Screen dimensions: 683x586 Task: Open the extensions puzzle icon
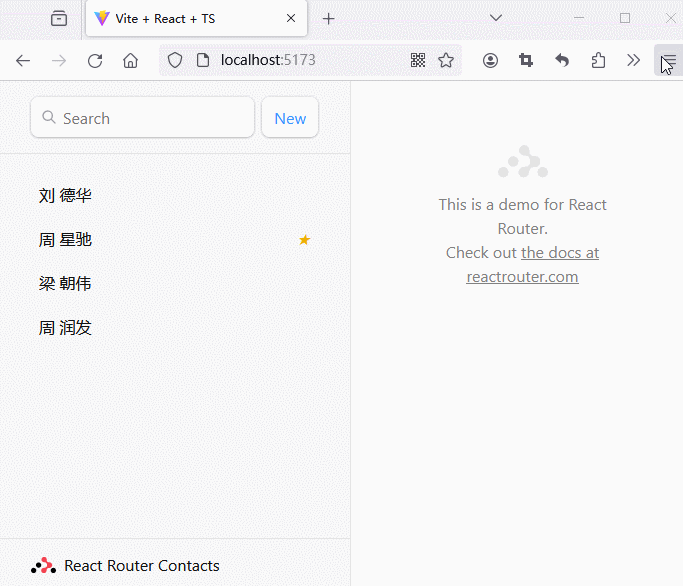click(x=598, y=60)
